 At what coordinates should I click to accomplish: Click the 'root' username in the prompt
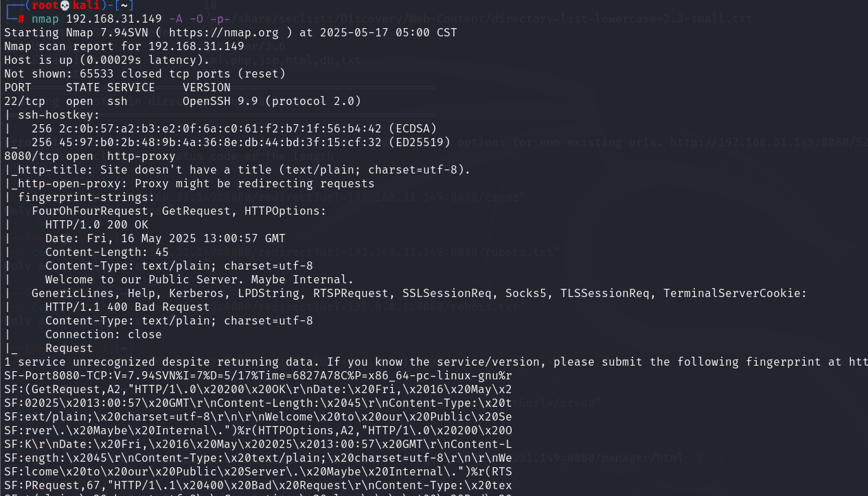pyautogui.click(x=45, y=5)
